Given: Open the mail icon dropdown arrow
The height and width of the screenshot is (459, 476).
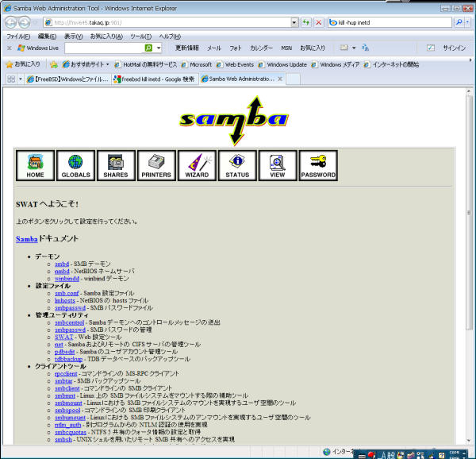Looking at the screenshot, I should click(x=354, y=48).
